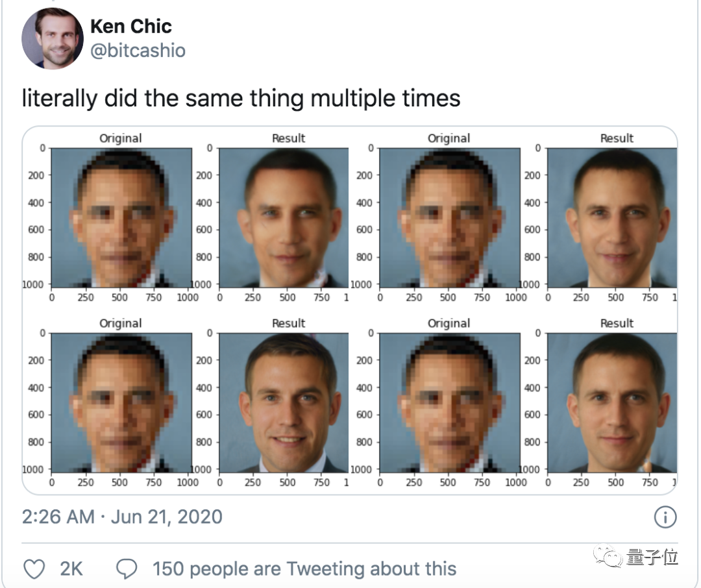Open the second Original plot in the bottom row
The height and width of the screenshot is (588, 701).
point(450,402)
